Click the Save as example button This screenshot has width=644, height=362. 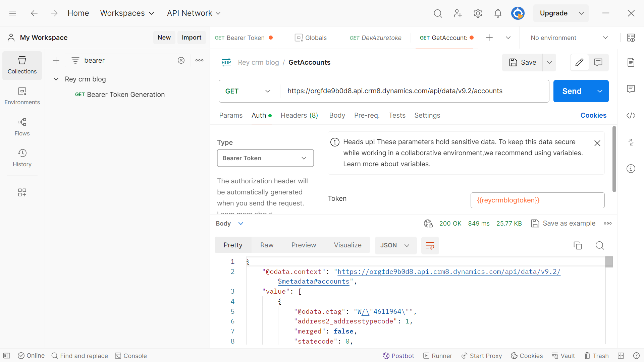[x=563, y=224]
